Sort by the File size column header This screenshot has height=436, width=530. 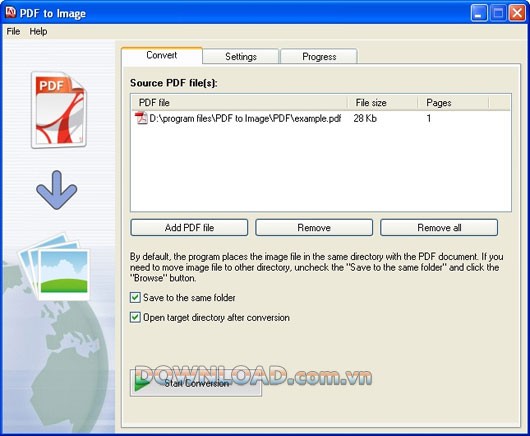point(383,102)
